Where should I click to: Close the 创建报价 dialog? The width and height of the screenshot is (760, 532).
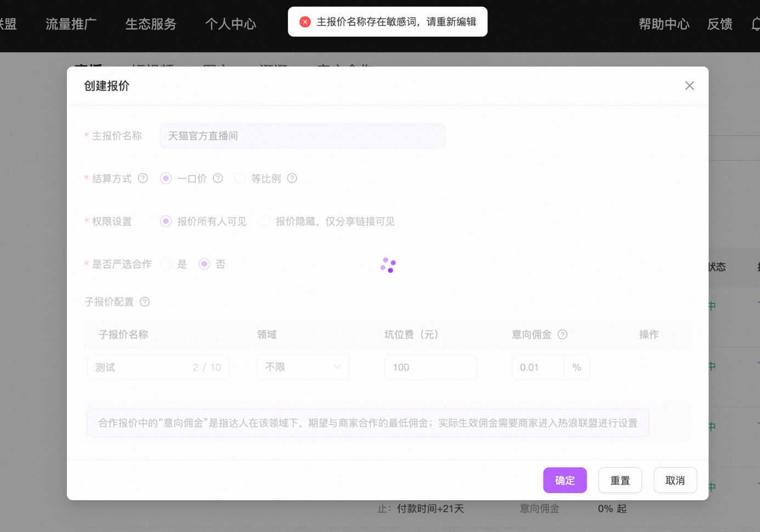pyautogui.click(x=689, y=86)
